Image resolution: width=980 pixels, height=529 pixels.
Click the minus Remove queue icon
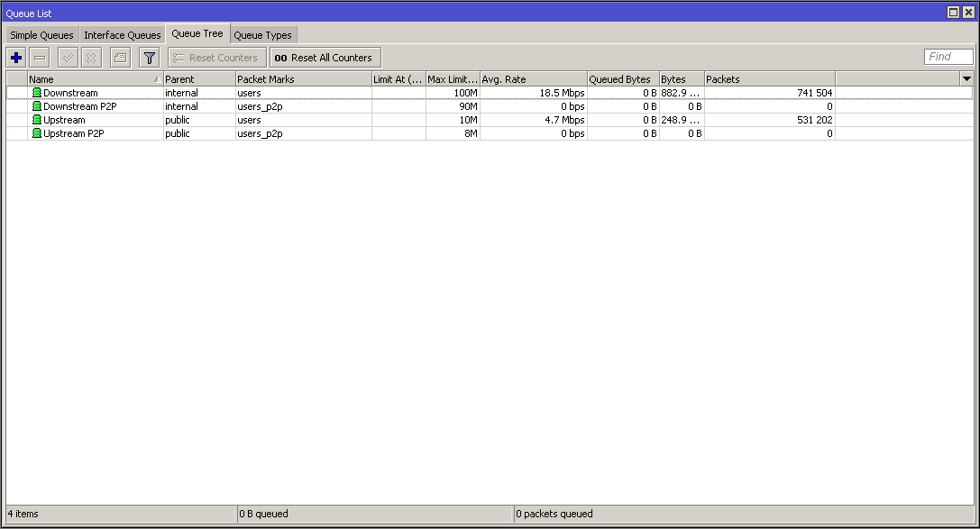40,58
